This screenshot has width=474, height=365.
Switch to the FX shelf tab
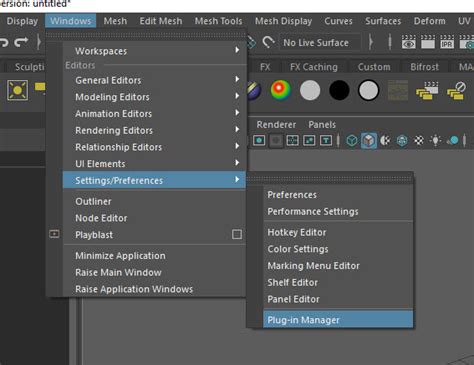pos(265,67)
